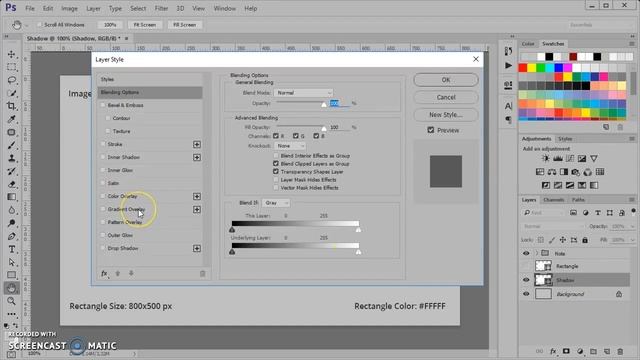The width and height of the screenshot is (640, 360).
Task: Switch to the Paths tab
Action: (578, 200)
